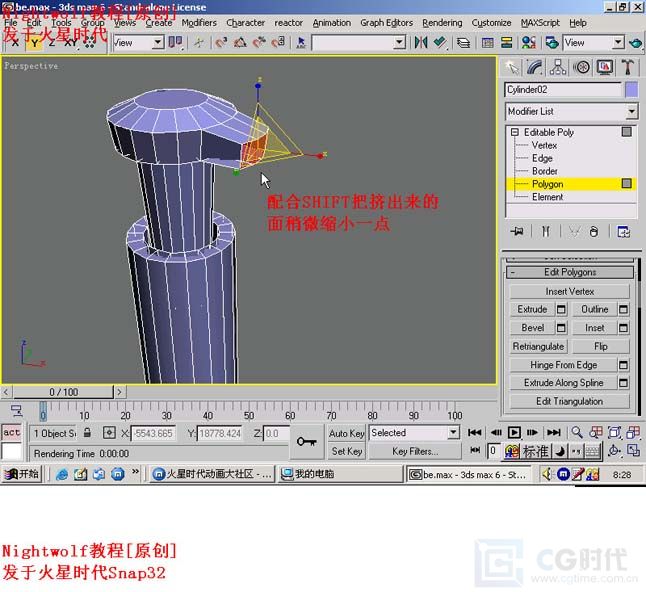Click the Insert Vertex button
Screen dimensions: 646x592
pyautogui.click(x=570, y=291)
